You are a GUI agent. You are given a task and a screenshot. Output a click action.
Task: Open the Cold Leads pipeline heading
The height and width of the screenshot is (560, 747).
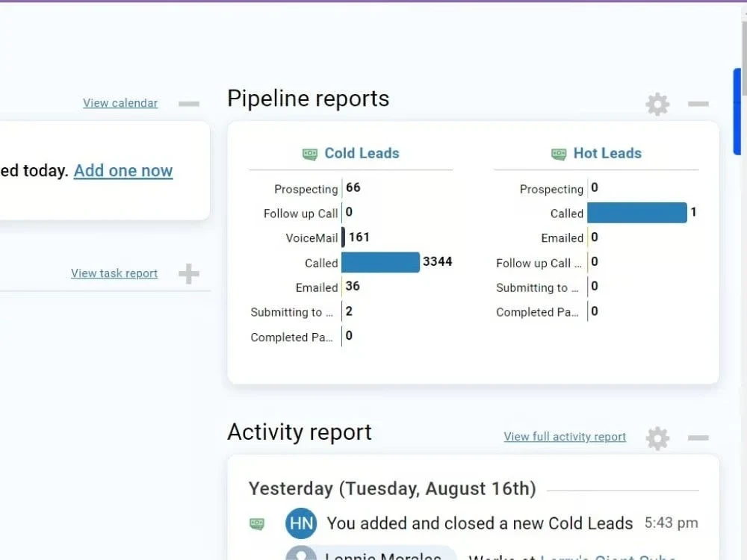(x=362, y=153)
